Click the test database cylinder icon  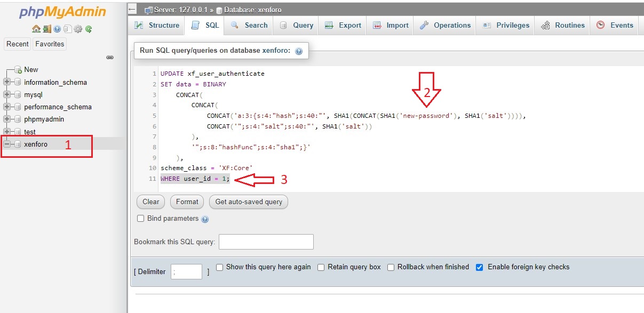tap(18, 132)
